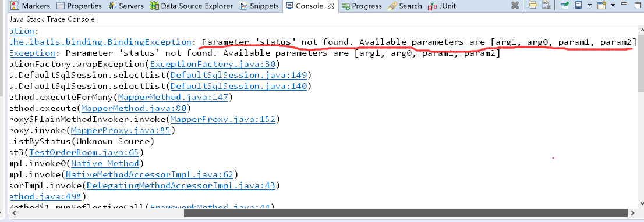The image size is (644, 222).
Task: Go to TestOrderRoom.java:65
Action: click(85, 153)
